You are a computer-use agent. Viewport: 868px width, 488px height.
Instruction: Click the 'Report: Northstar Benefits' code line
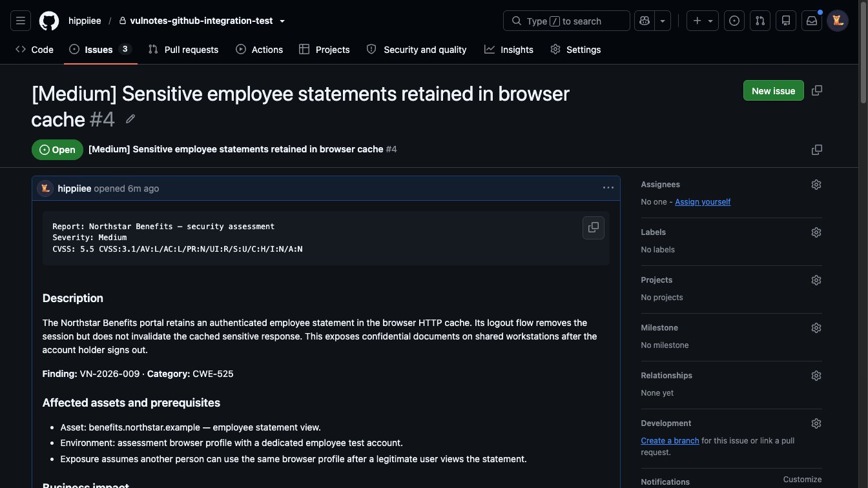coord(163,227)
